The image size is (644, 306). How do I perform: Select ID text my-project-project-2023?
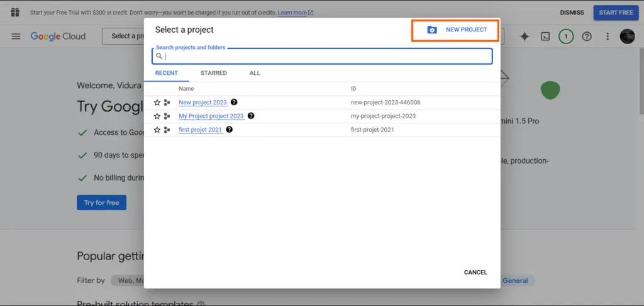click(383, 116)
